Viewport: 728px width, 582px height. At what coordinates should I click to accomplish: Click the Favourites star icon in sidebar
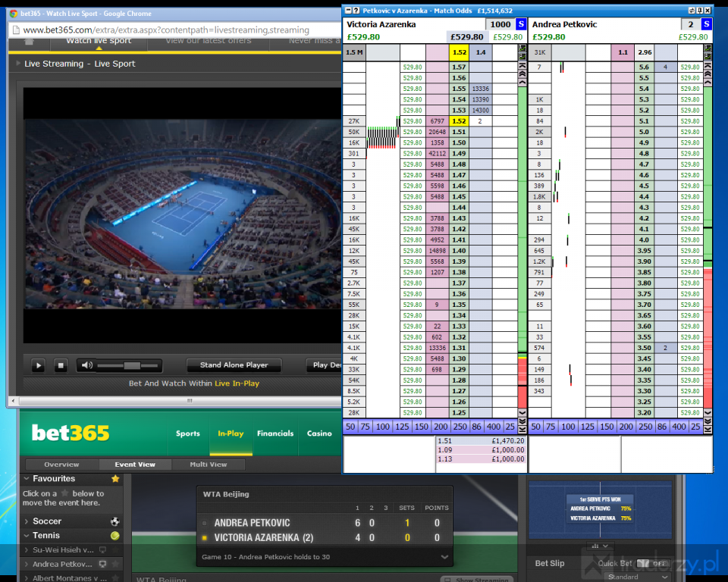click(x=115, y=478)
